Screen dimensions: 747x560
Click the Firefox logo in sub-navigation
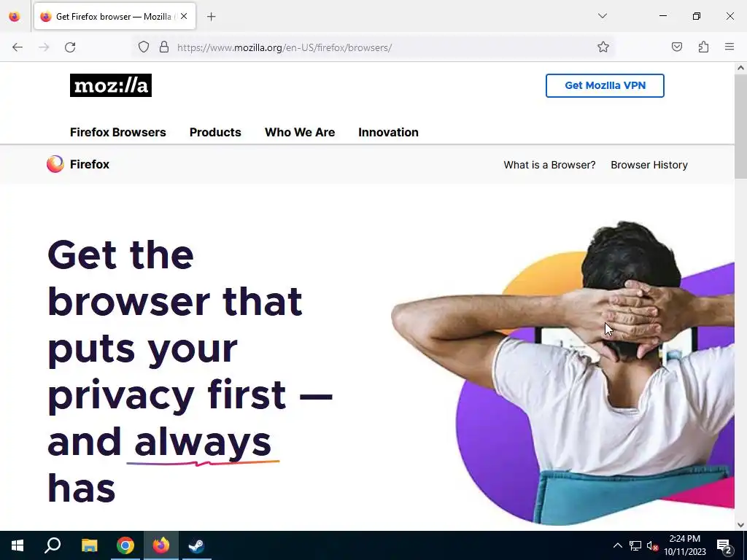pos(55,164)
